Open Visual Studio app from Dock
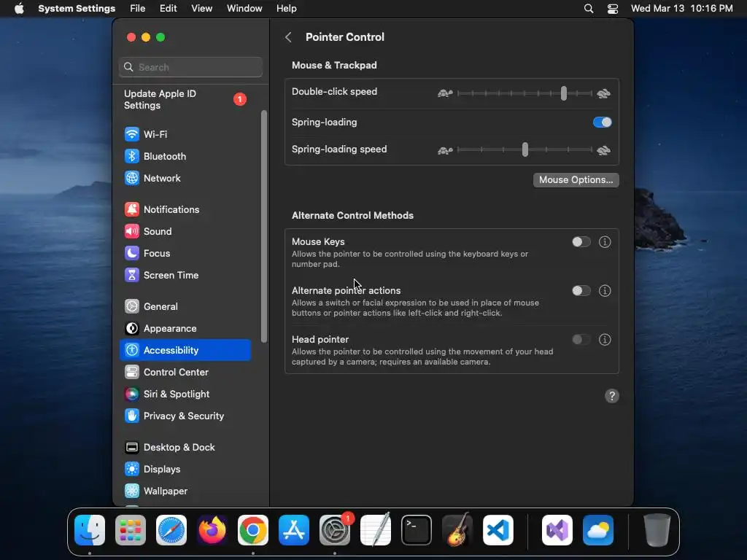The width and height of the screenshot is (747, 560). click(557, 530)
